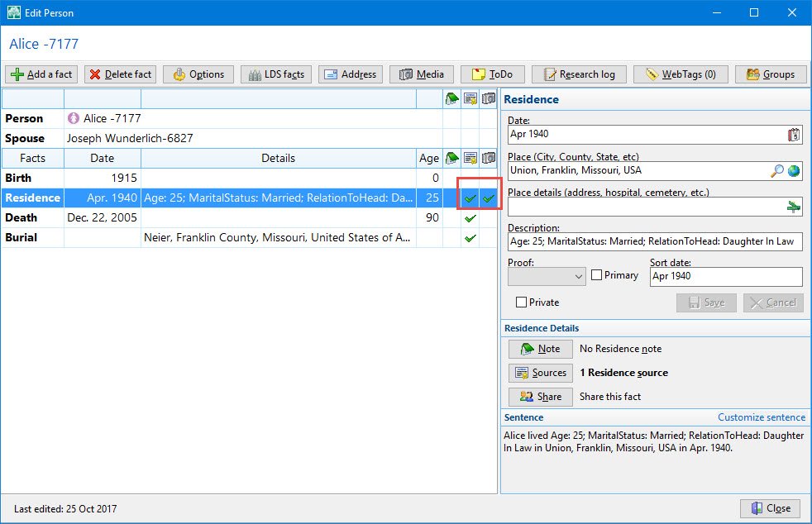The width and height of the screenshot is (812, 524).
Task: Click 1 Residence source text
Action: [x=623, y=373]
